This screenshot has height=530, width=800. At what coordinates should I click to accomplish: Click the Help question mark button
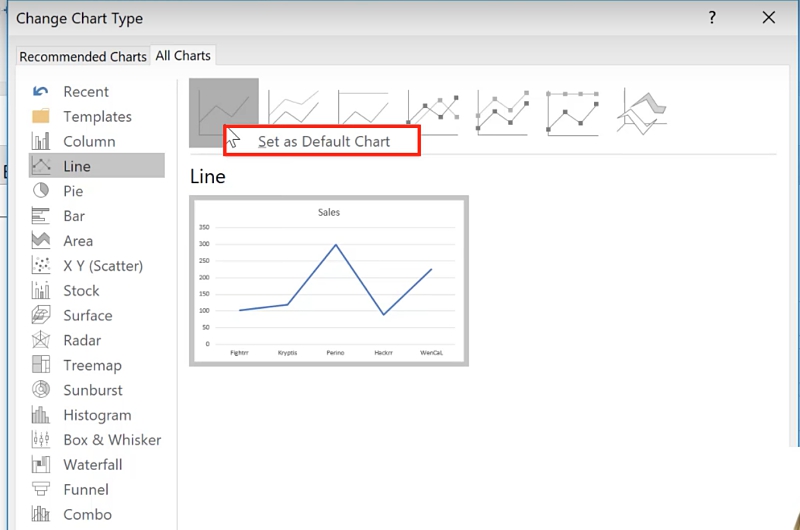[713, 18]
